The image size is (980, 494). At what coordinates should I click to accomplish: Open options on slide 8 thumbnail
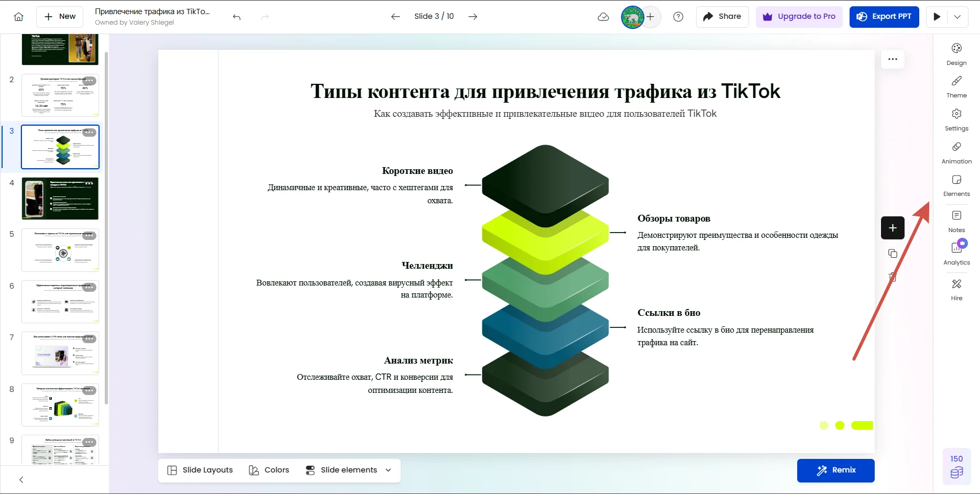pyautogui.click(x=89, y=391)
